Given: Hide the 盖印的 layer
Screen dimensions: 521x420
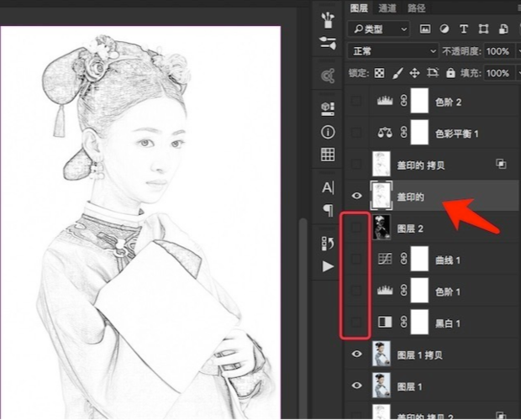Looking at the screenshot, I should [356, 196].
